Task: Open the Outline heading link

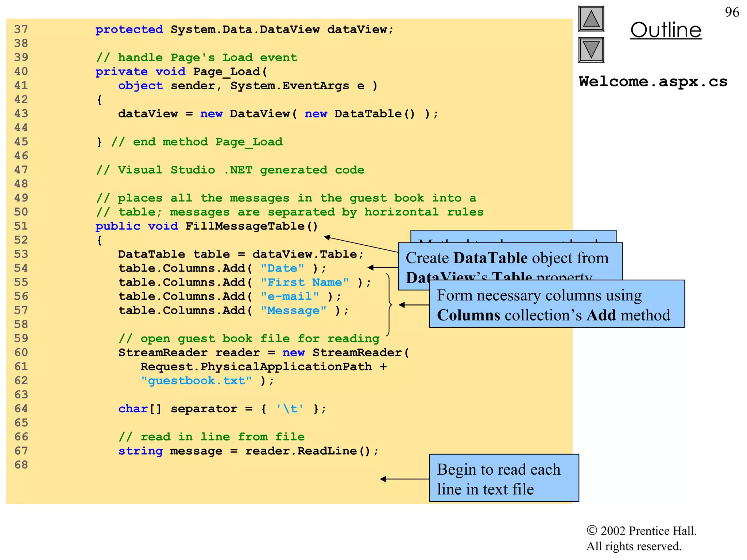Action: pyautogui.click(x=666, y=30)
